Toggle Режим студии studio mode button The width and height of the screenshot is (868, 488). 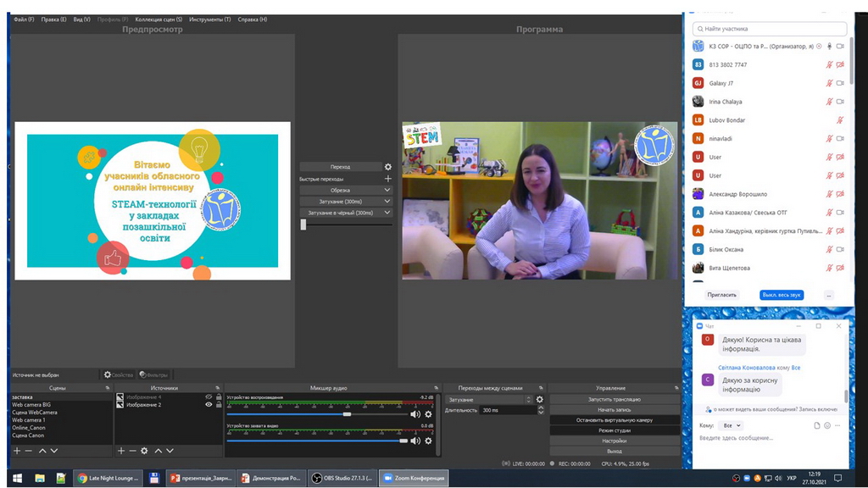(614, 430)
